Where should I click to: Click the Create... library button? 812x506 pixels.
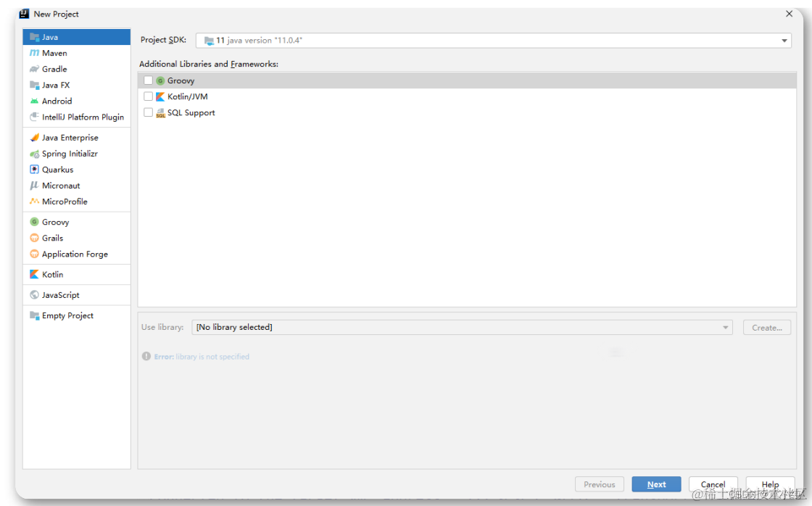coord(767,328)
